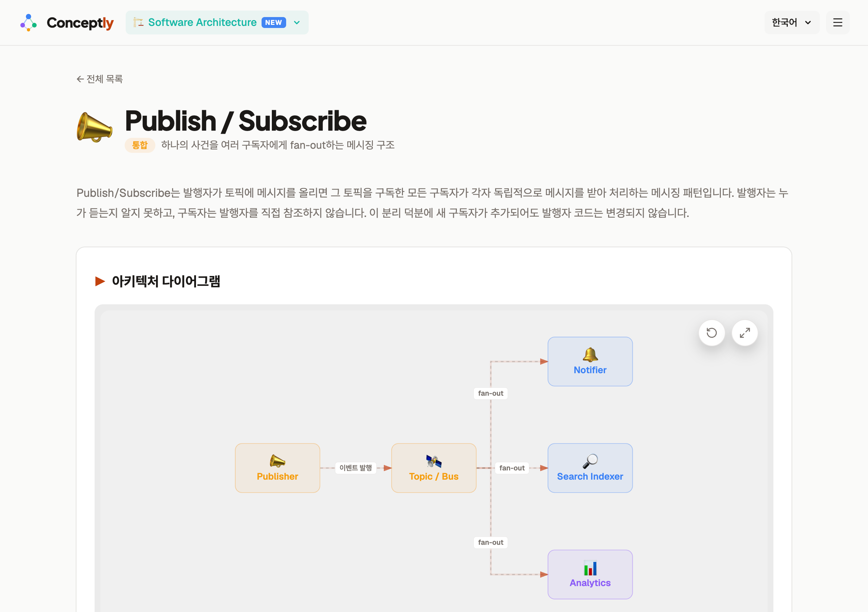868x612 pixels.
Task: Click the Conceptly logo icon
Action: (28, 23)
